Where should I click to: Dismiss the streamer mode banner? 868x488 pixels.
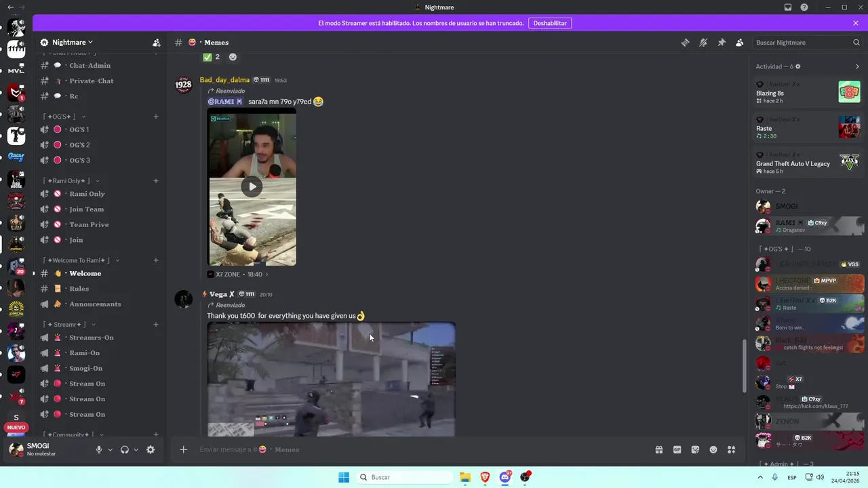pos(856,23)
